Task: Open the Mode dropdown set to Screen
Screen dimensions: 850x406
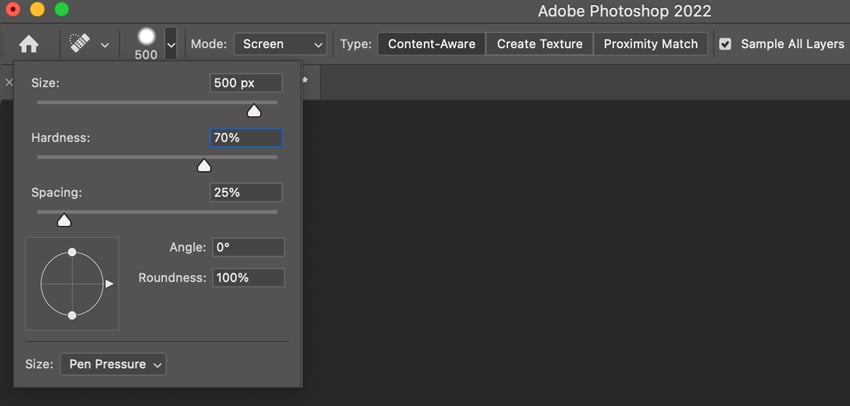Action: pyautogui.click(x=280, y=44)
